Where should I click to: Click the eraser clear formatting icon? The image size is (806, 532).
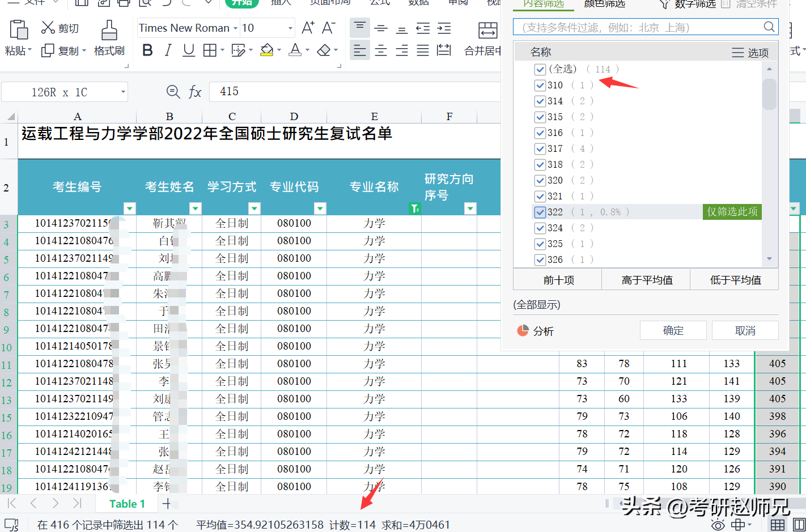tap(324, 50)
